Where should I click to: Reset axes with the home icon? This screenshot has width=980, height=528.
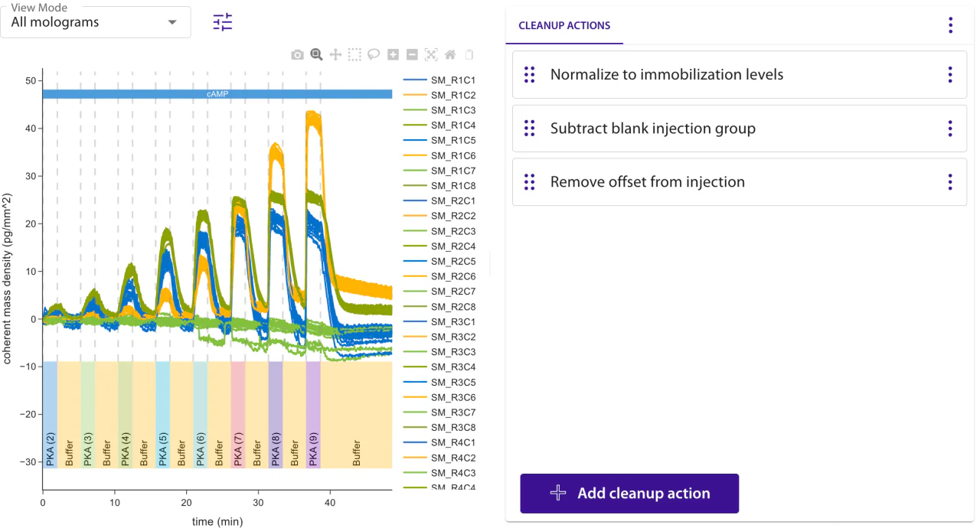(450, 54)
